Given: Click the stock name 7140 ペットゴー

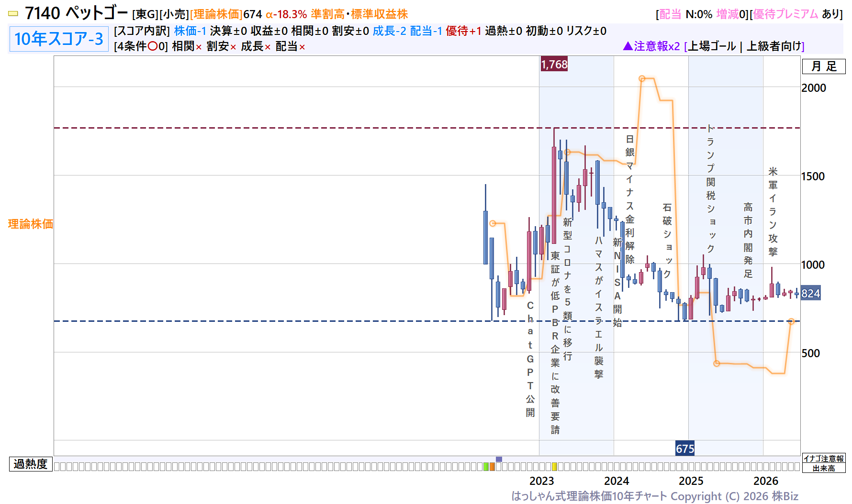Looking at the screenshot, I should (x=76, y=13).
